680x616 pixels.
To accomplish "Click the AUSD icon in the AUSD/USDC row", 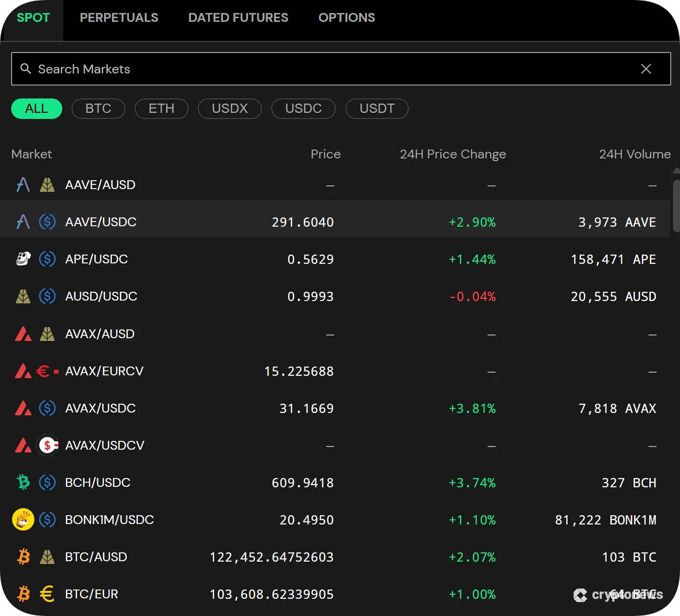I will click(x=23, y=296).
